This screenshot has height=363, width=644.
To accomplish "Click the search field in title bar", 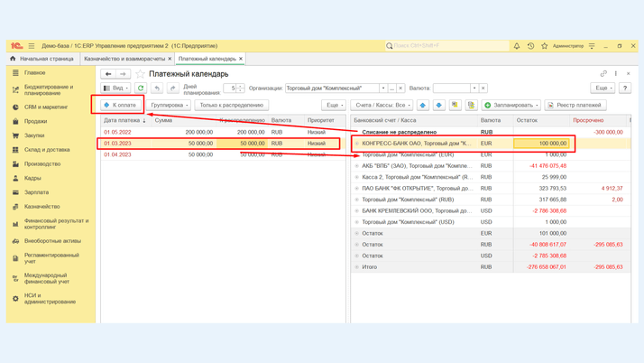I will [446, 46].
